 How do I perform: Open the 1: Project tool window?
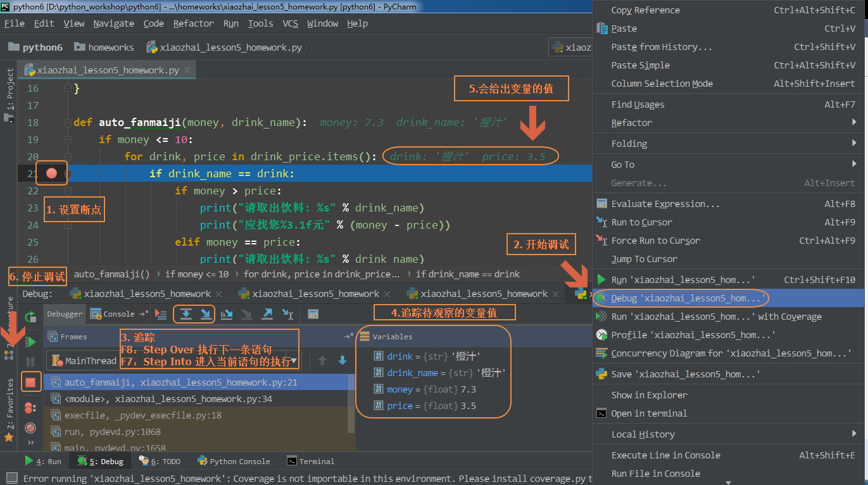click(9, 95)
